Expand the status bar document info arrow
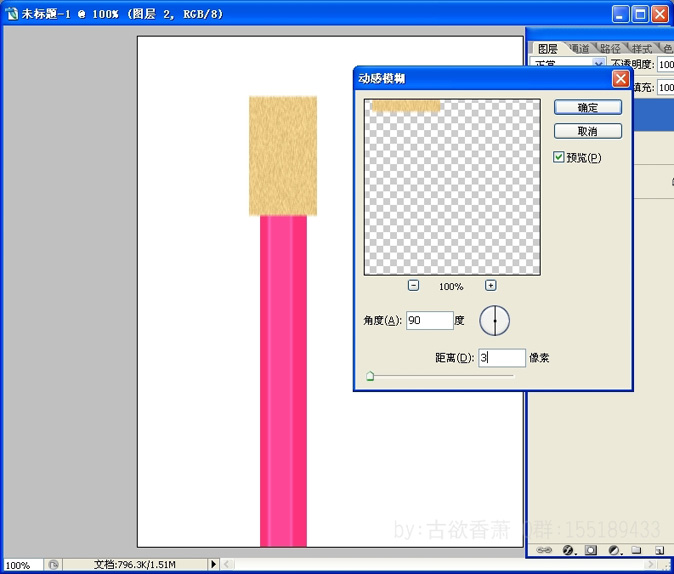 (213, 564)
